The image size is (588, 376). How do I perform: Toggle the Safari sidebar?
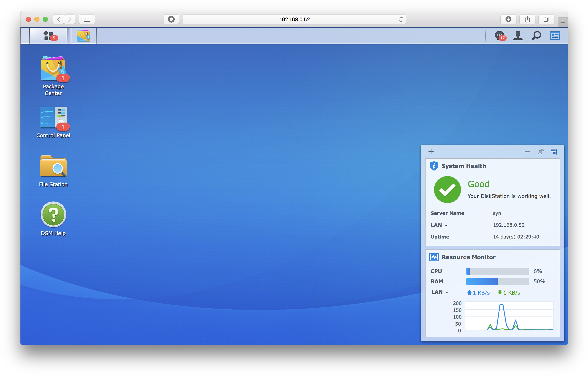87,19
